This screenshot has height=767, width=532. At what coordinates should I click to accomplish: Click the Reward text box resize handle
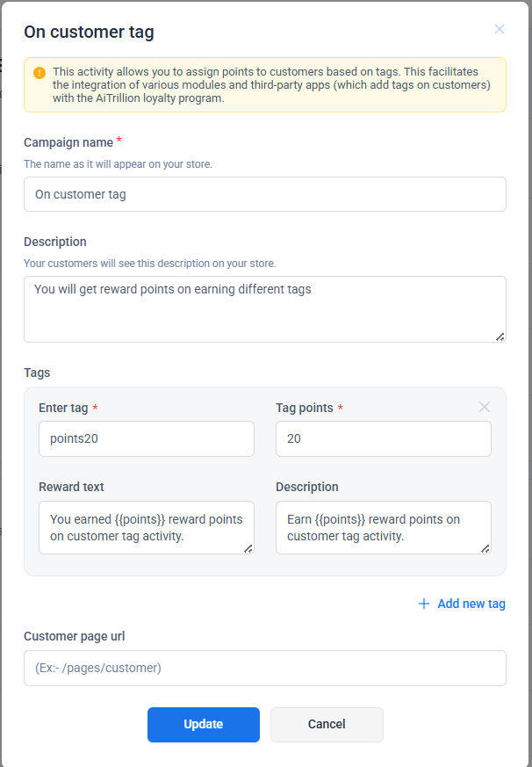(x=248, y=547)
